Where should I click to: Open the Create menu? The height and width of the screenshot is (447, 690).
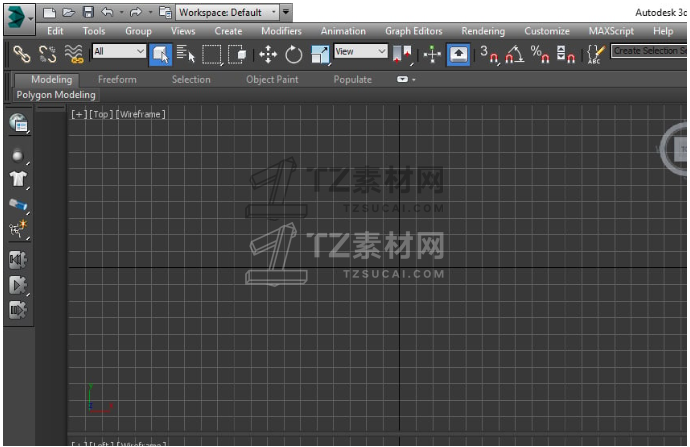228,31
